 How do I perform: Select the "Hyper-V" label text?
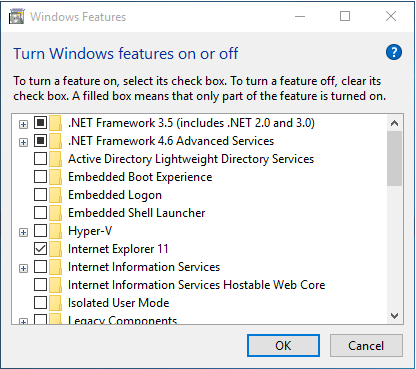90,231
